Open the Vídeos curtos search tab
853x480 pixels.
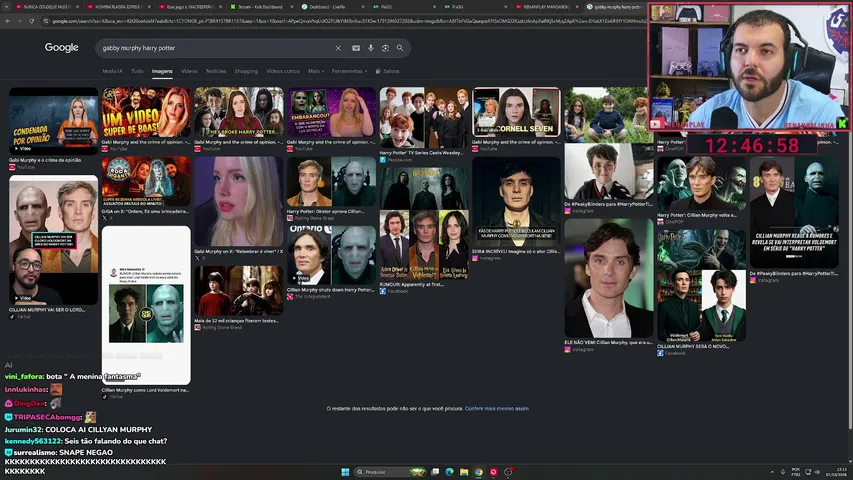pyautogui.click(x=283, y=71)
